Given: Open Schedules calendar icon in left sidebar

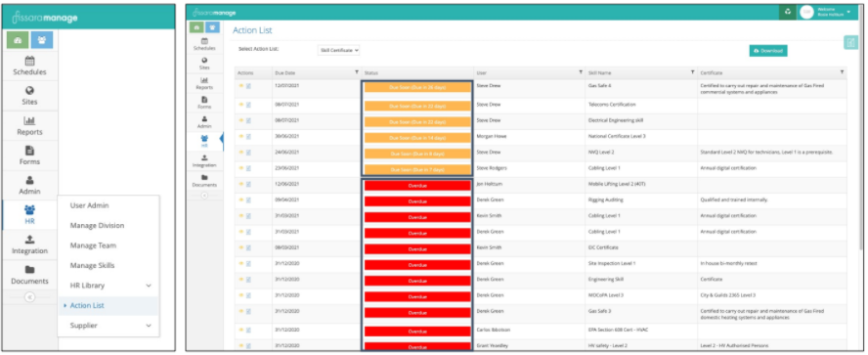Looking at the screenshot, I should click(x=29, y=62).
